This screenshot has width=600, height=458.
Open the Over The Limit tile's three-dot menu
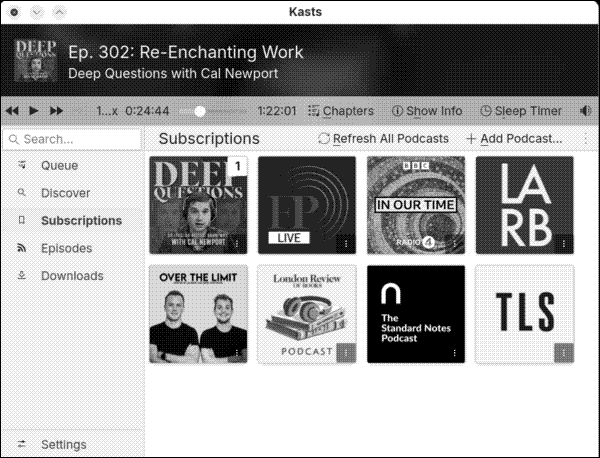pyautogui.click(x=237, y=353)
